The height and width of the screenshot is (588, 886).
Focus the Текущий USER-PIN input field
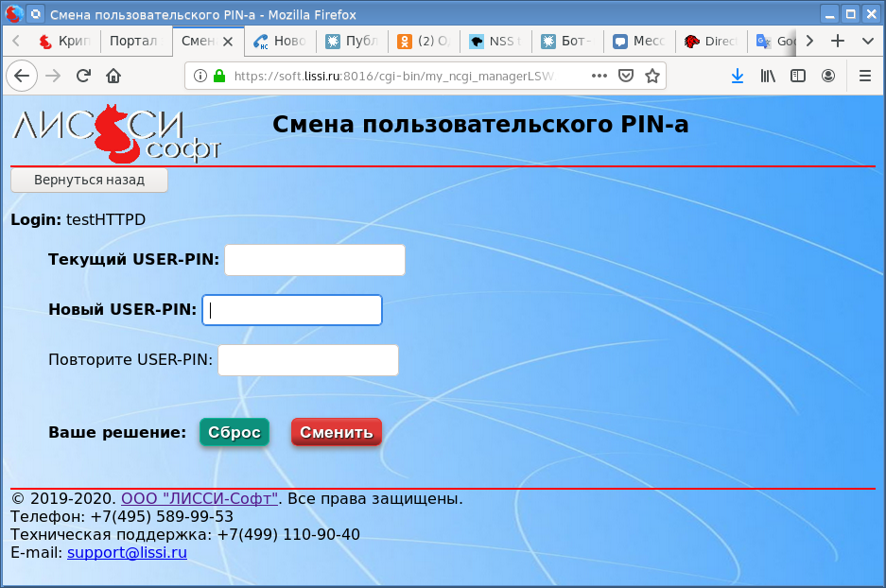pos(314,260)
